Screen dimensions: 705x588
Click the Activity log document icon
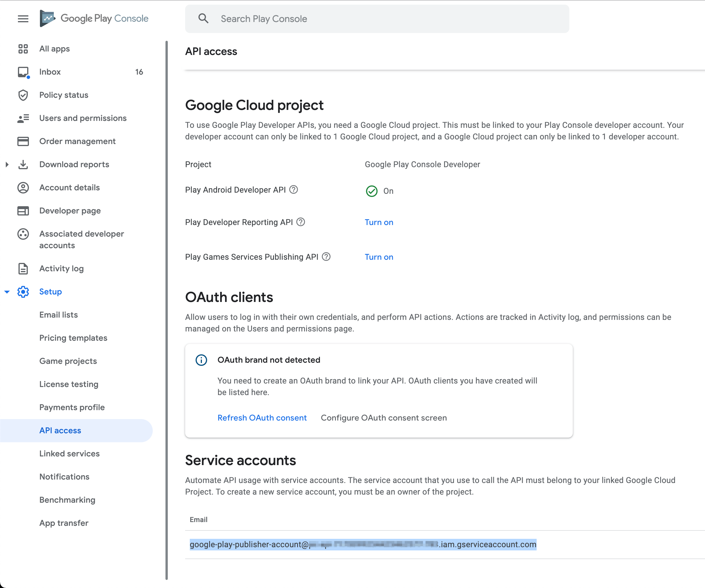click(x=23, y=268)
